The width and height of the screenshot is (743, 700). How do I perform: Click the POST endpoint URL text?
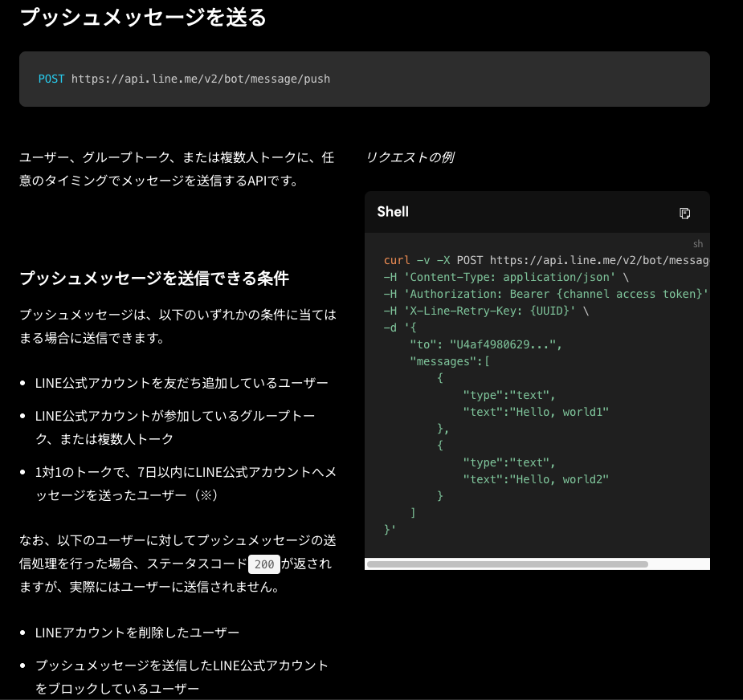pos(201,79)
